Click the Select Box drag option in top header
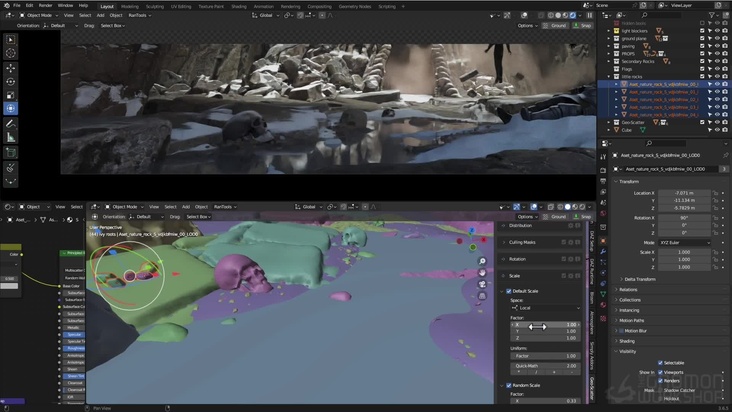 [113, 26]
